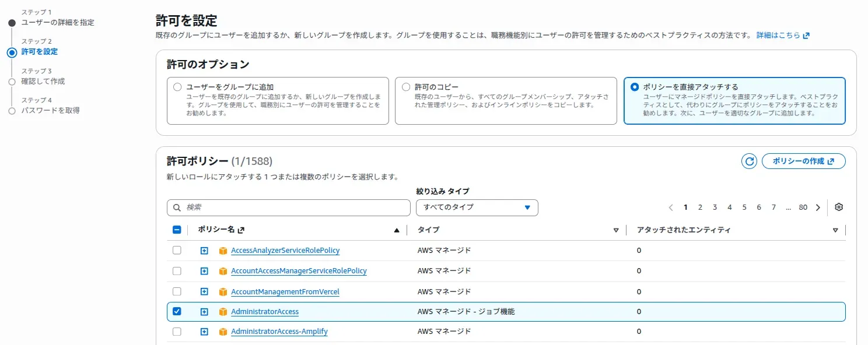This screenshot has height=345, width=868.
Task: Click the search magnifier icon
Action: (177, 207)
